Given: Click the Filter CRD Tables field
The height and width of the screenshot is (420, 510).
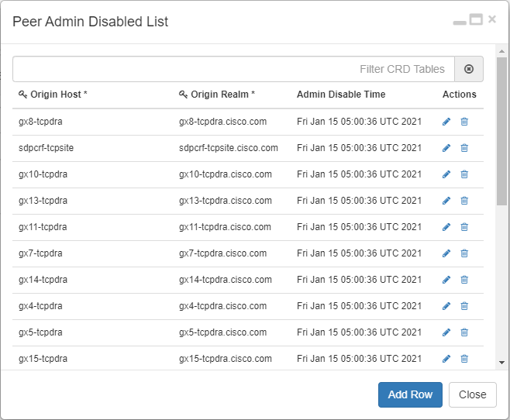Looking at the screenshot, I should (x=233, y=69).
